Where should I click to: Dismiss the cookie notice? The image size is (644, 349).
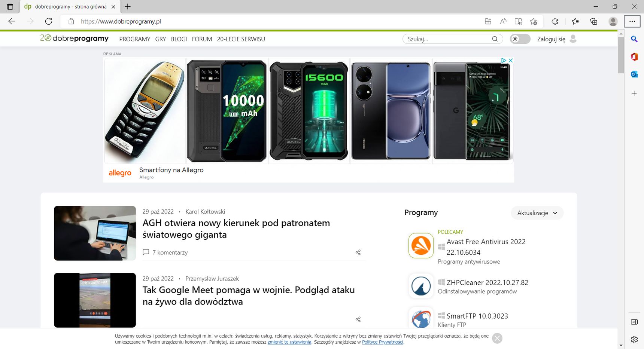pos(497,338)
